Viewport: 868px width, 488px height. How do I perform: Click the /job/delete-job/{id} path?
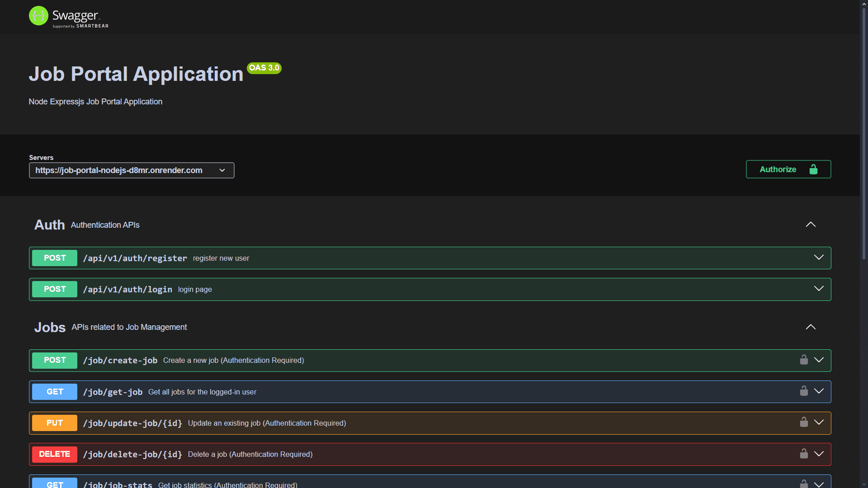pos(132,455)
